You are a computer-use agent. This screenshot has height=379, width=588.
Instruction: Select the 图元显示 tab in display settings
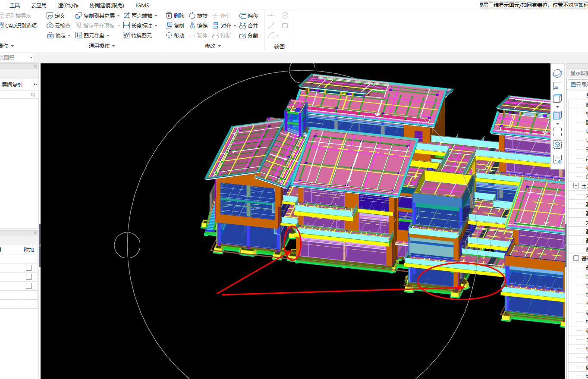(578, 85)
